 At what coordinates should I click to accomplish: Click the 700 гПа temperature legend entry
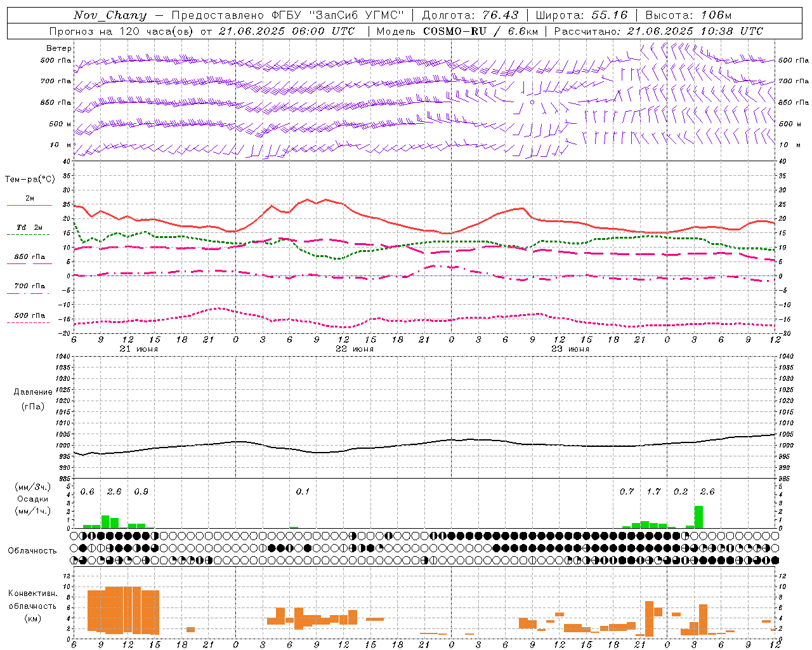tap(30, 286)
